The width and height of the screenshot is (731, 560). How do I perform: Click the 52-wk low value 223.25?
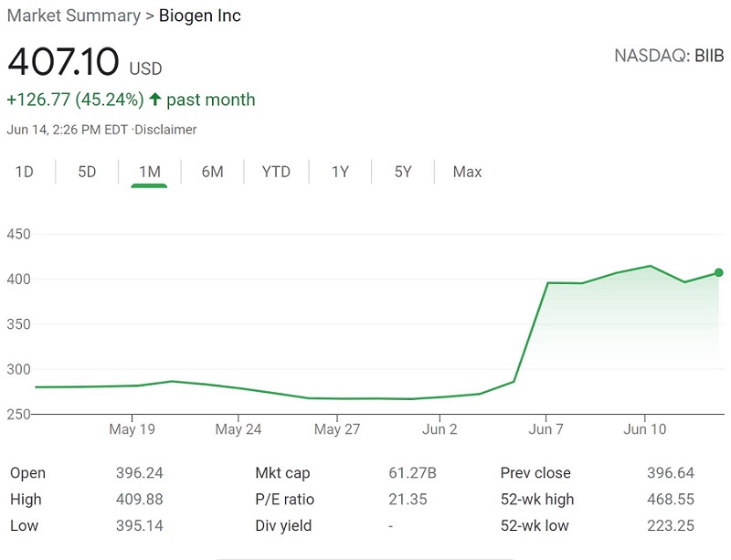click(671, 526)
